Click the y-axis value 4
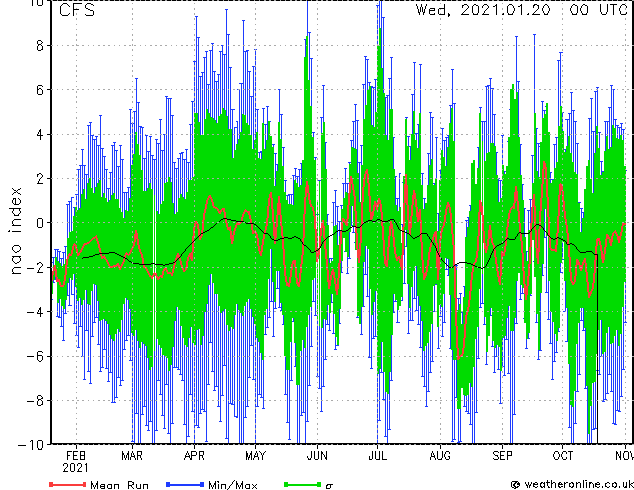634x490 pixels. point(40,134)
